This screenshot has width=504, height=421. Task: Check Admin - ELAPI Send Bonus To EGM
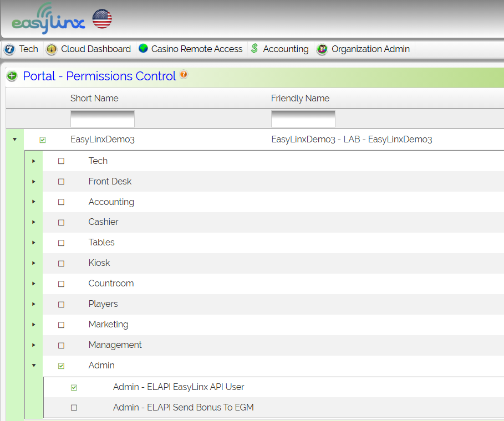click(x=74, y=408)
